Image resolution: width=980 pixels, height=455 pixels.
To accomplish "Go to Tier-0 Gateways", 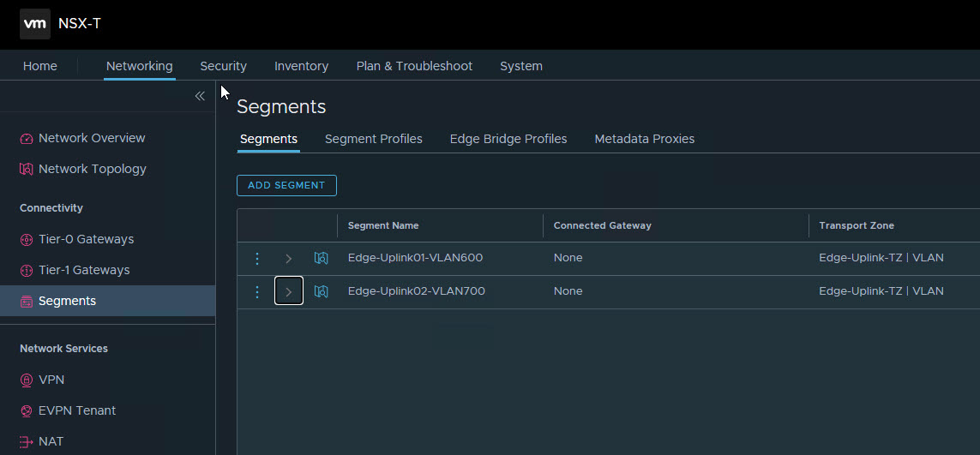I will [86, 239].
